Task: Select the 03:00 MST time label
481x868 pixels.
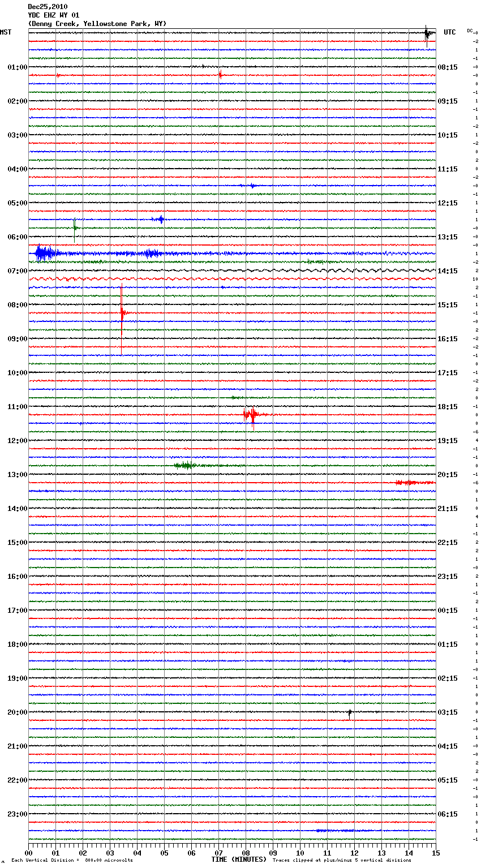Action: coord(18,135)
